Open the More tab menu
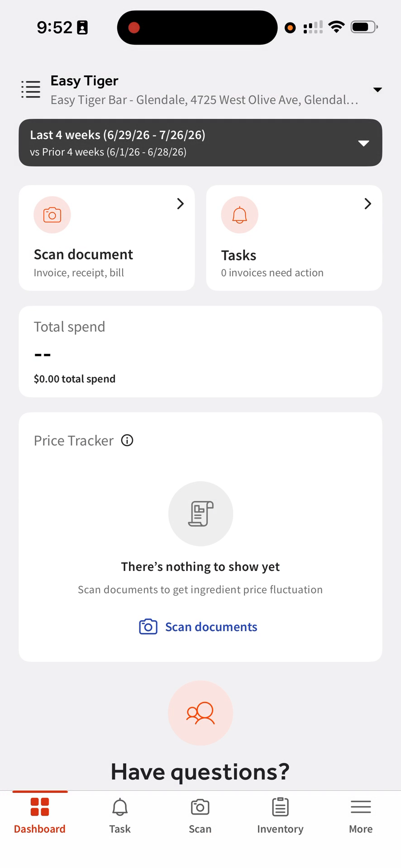The height and width of the screenshot is (868, 401). click(361, 816)
